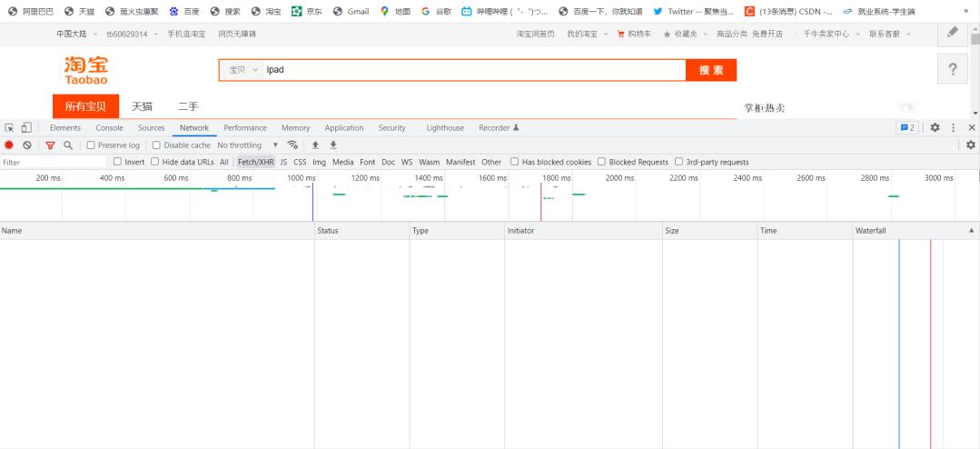Click the import HAR upload arrow
Image resolution: width=980 pixels, height=449 pixels.
315,145
